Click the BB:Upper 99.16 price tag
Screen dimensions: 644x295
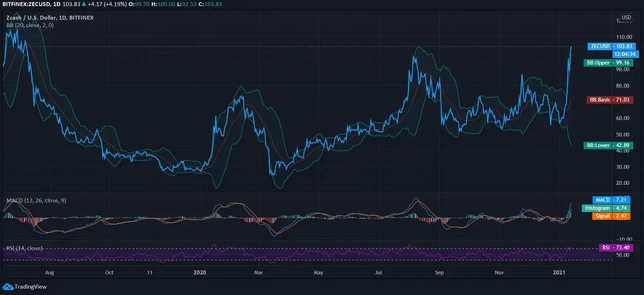(x=604, y=63)
